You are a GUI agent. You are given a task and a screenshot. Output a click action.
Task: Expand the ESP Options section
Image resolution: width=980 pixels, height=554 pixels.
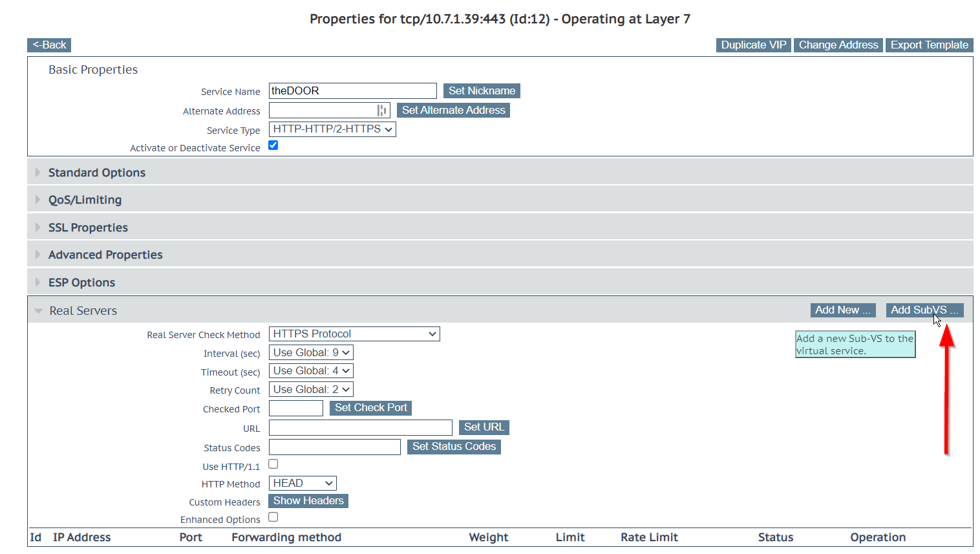pos(81,282)
